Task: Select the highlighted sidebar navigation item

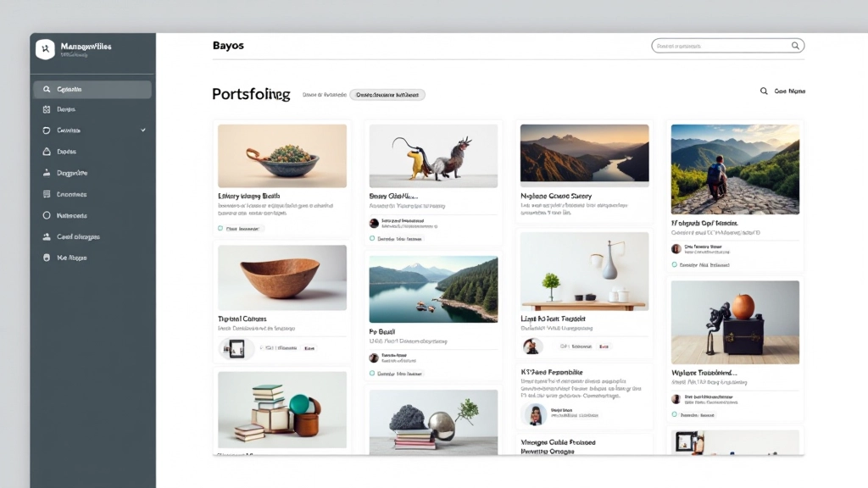Action: coord(92,89)
